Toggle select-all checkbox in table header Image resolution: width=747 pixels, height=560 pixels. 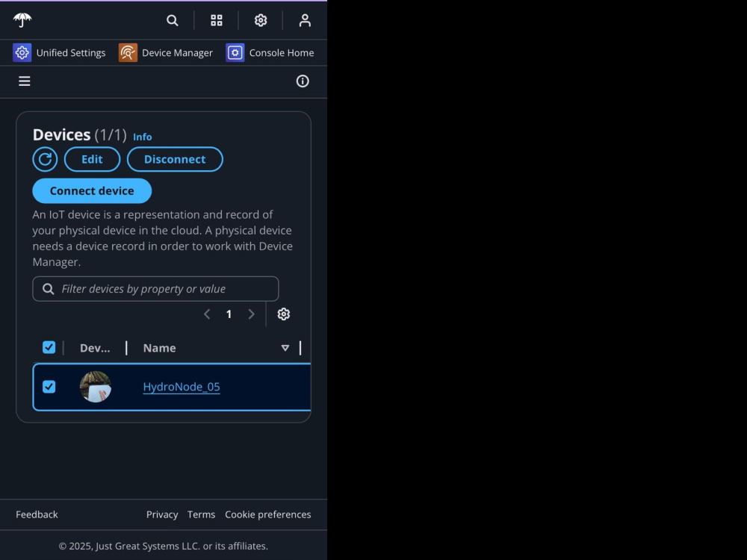[x=49, y=348]
